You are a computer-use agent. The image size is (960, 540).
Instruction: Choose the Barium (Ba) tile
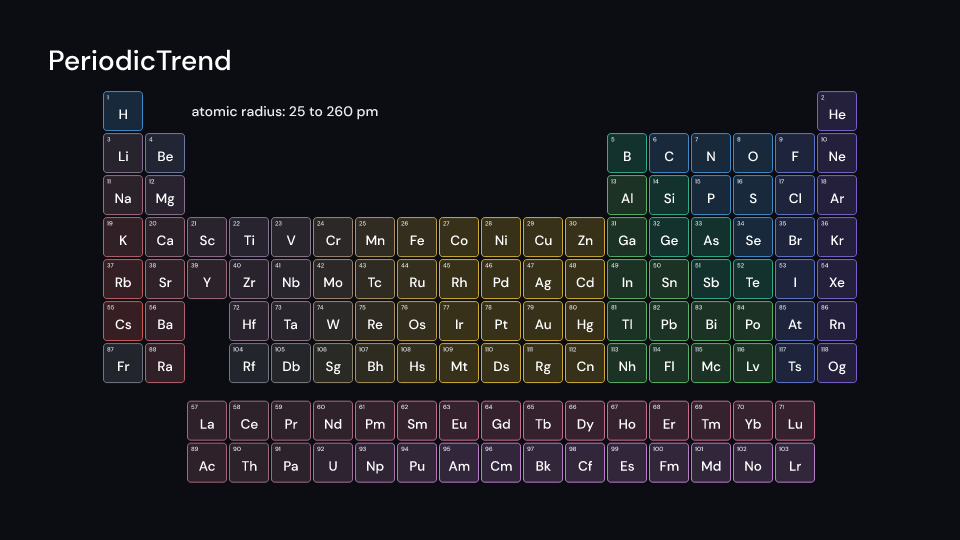coord(165,321)
